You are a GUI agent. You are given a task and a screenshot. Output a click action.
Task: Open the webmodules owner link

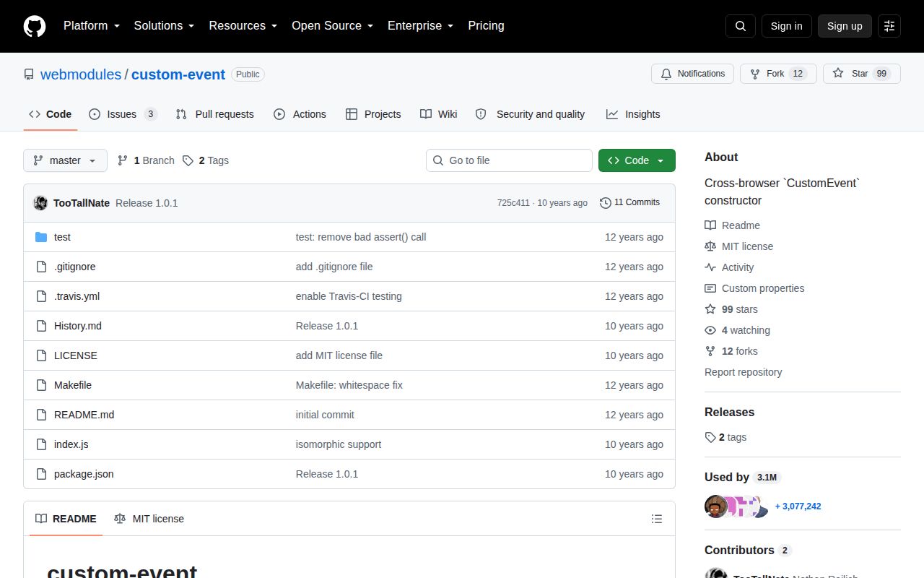(x=81, y=74)
